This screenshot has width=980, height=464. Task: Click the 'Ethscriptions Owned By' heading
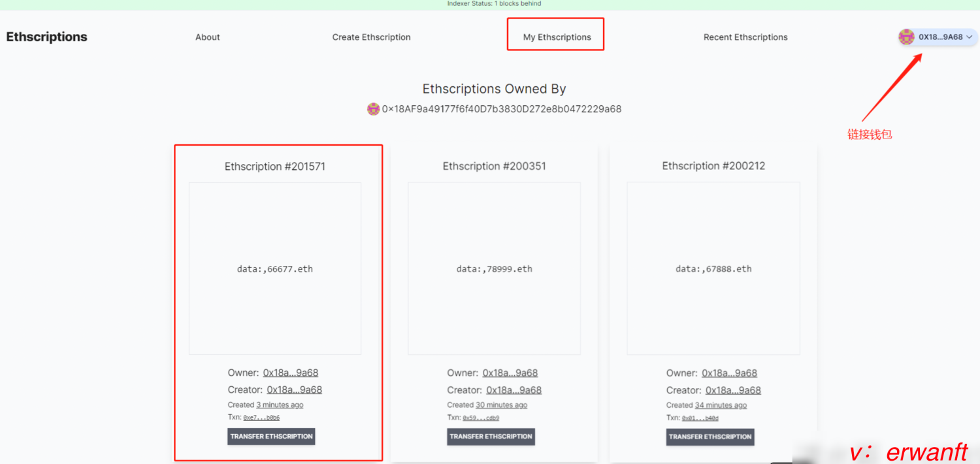tap(494, 89)
